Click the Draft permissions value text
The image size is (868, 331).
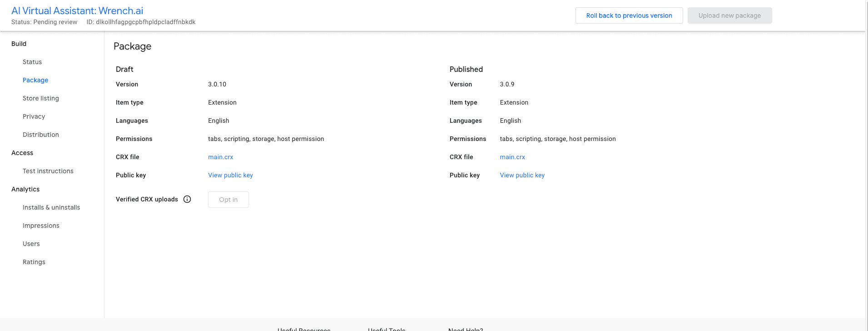click(x=266, y=139)
